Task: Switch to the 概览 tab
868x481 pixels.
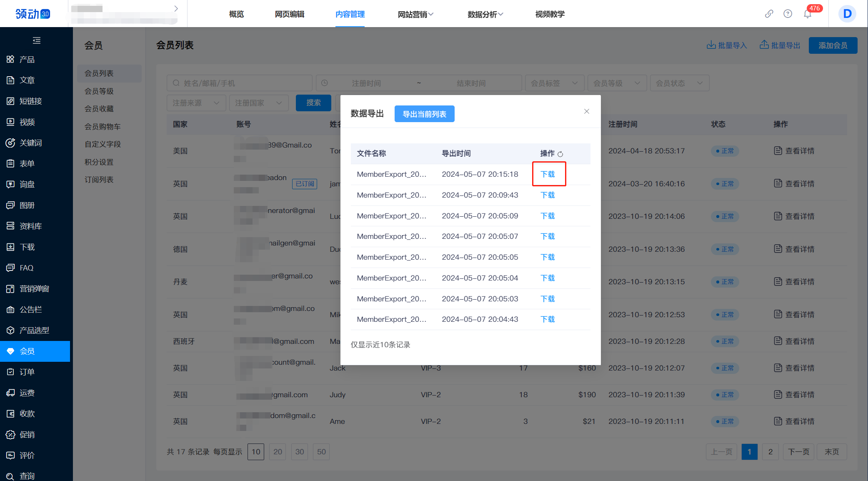Action: coord(236,14)
